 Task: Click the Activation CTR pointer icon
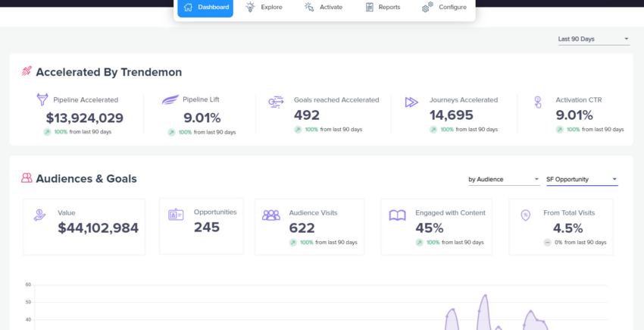click(x=538, y=102)
